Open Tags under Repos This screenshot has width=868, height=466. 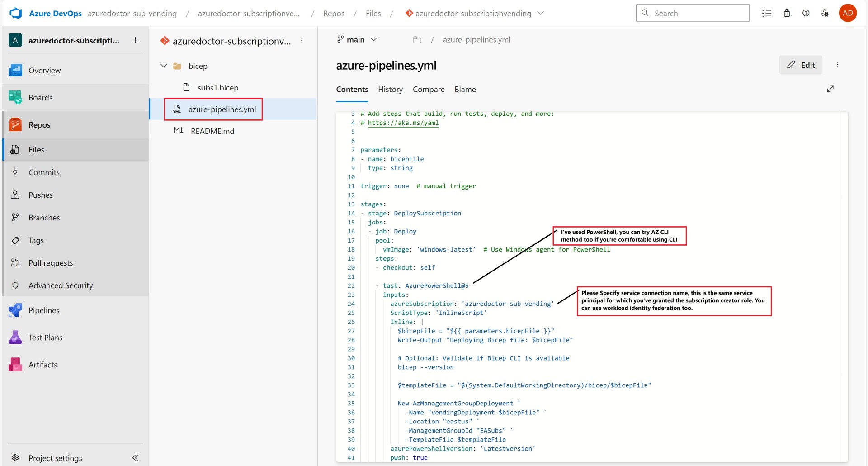(x=75, y=240)
